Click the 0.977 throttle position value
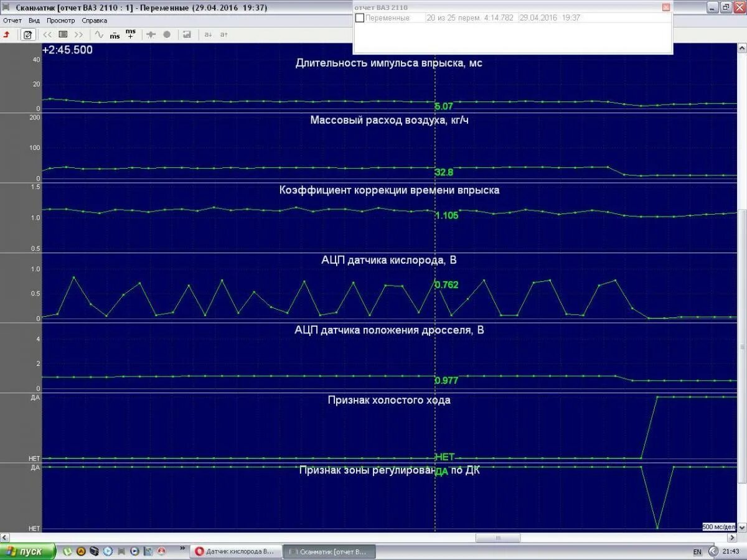The height and width of the screenshot is (560, 747). 446,380
